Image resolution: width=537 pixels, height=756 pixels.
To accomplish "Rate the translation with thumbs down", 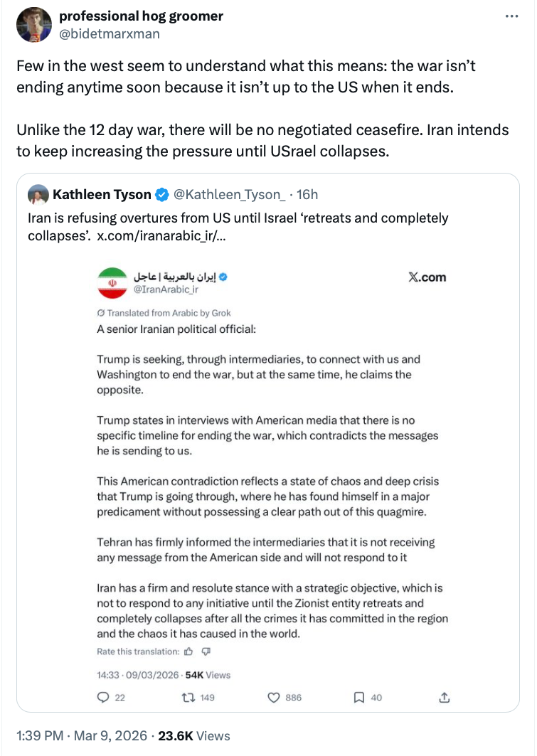I will pos(206,651).
